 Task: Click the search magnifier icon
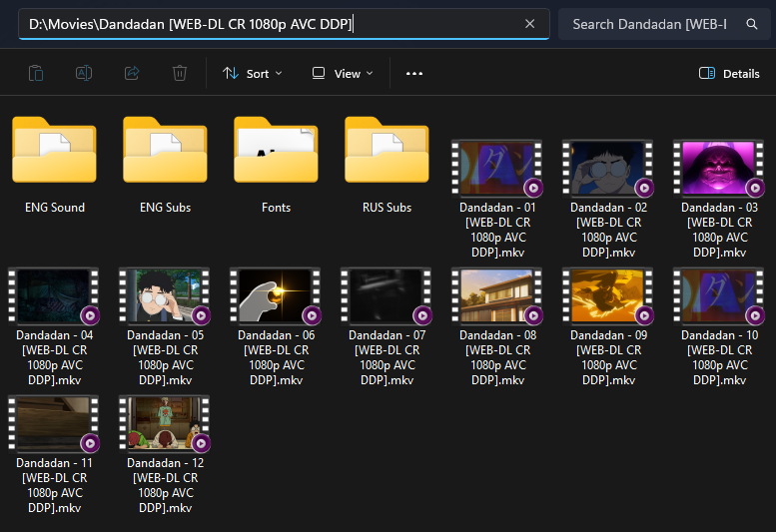coord(752,24)
